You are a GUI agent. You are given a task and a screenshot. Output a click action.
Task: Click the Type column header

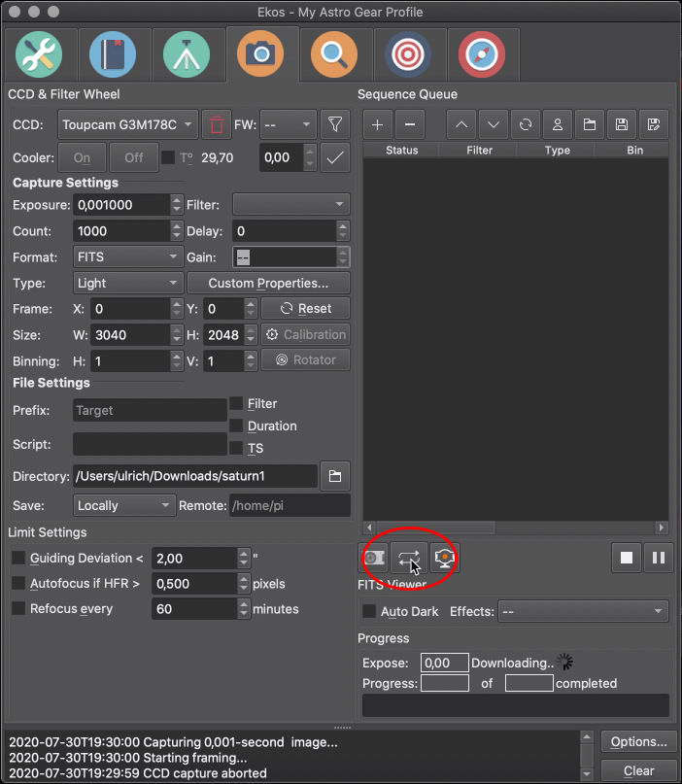[x=557, y=150]
